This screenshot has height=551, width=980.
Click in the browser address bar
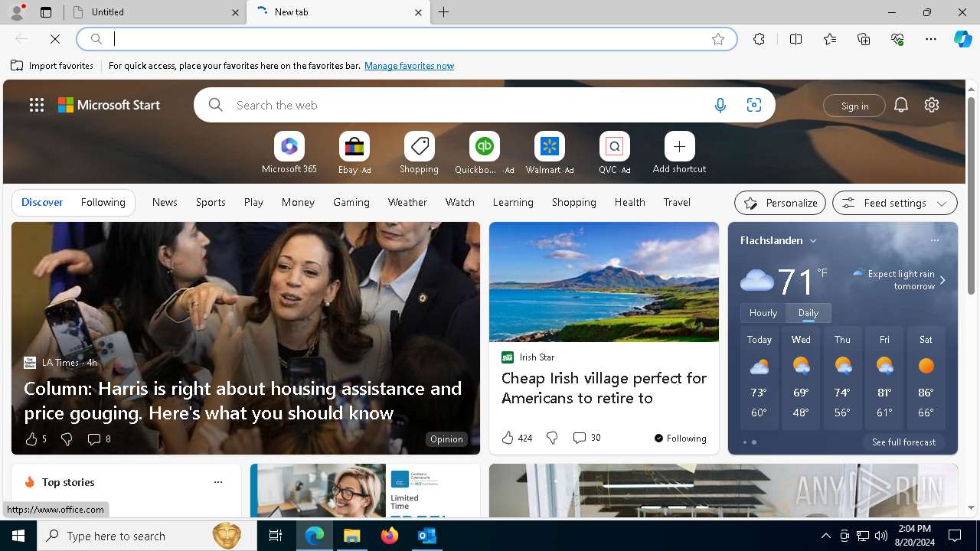coord(406,39)
